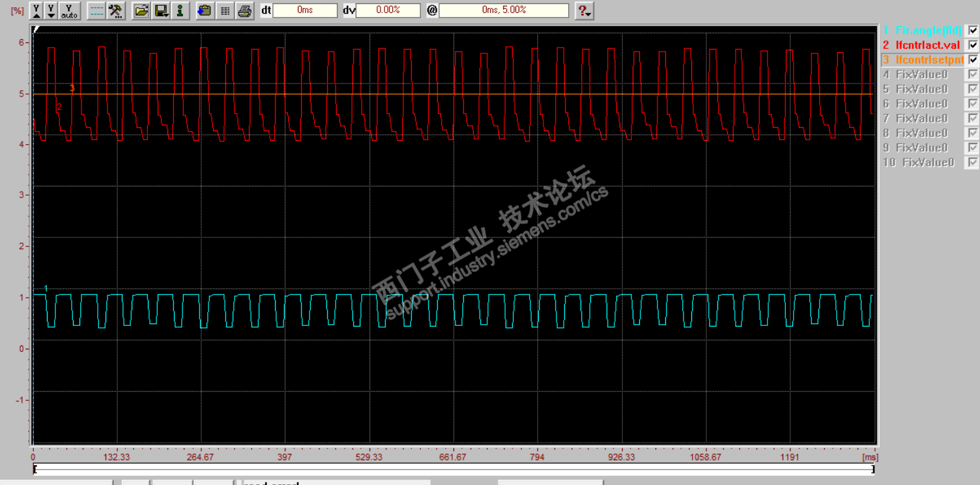
Task: Toggle the dashed grid lines icon
Action: tap(96, 10)
